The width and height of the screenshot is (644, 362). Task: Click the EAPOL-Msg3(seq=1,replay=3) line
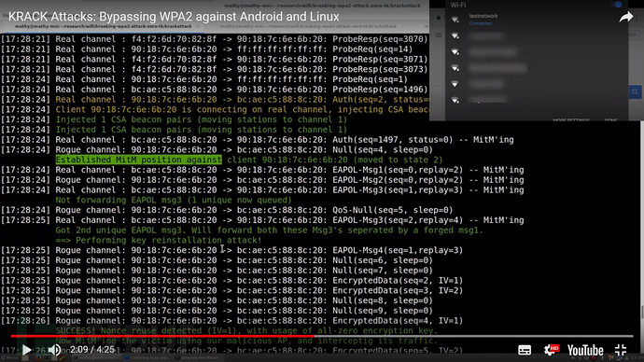(x=262, y=190)
